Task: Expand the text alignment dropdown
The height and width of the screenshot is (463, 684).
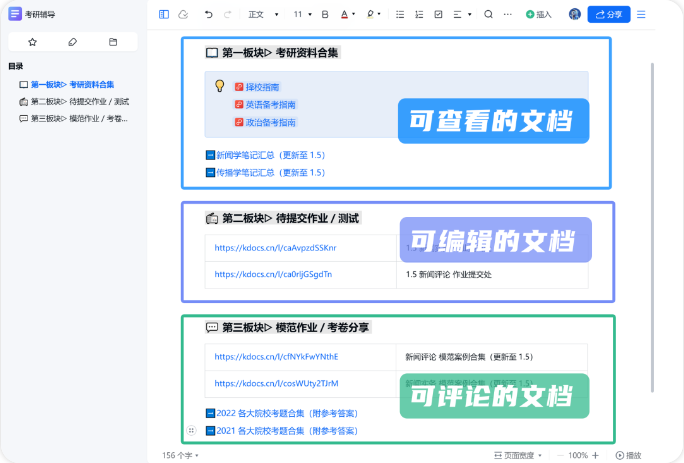Action: (x=462, y=15)
